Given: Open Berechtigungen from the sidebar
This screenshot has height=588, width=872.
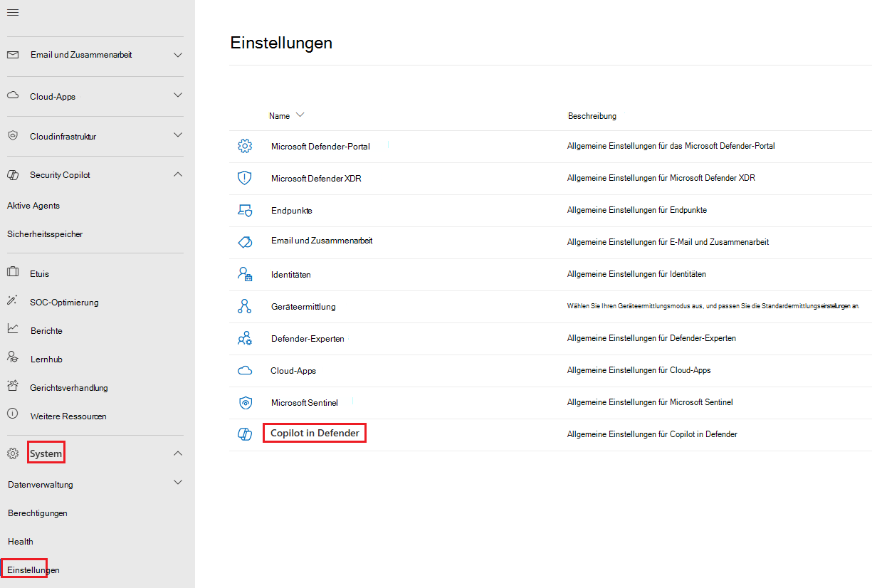Looking at the screenshot, I should click(x=38, y=513).
